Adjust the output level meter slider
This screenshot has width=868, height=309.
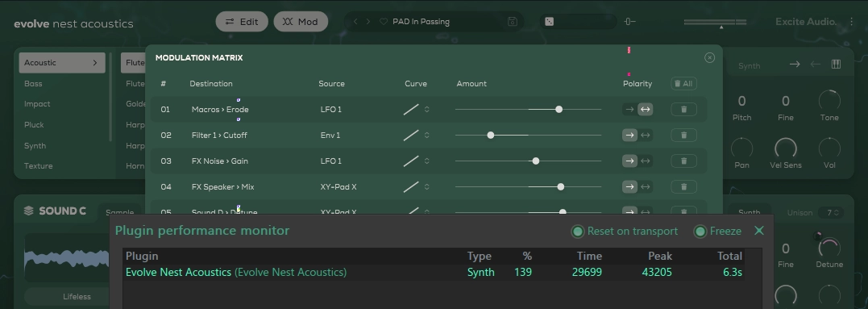[715, 23]
